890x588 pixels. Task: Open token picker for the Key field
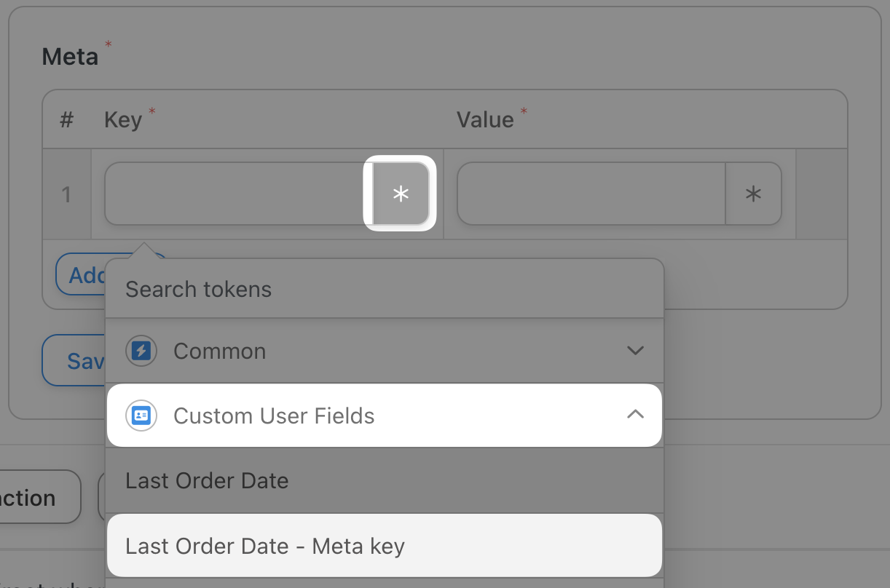401,194
